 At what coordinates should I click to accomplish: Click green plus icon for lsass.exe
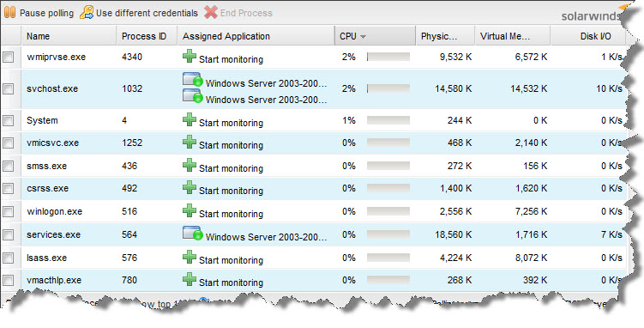click(190, 257)
